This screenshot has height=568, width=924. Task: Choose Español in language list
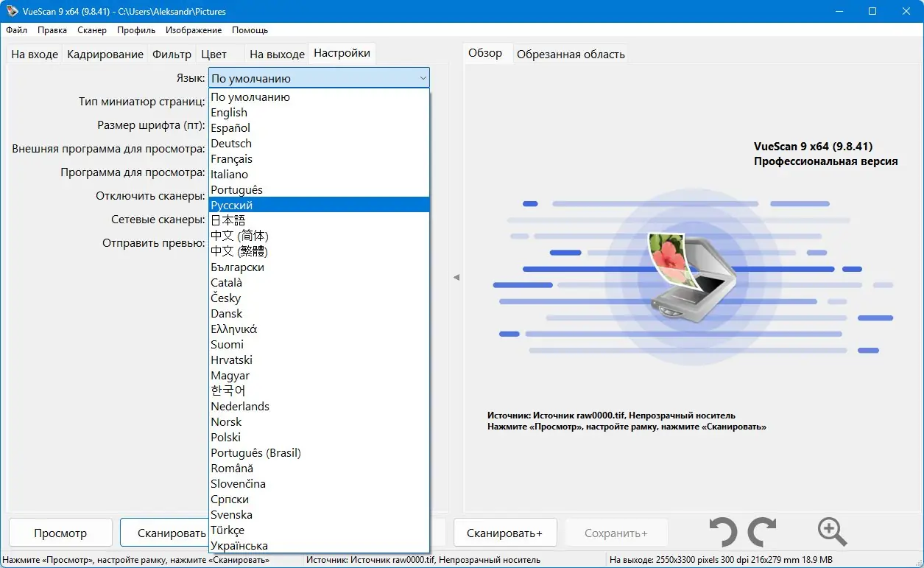point(319,127)
